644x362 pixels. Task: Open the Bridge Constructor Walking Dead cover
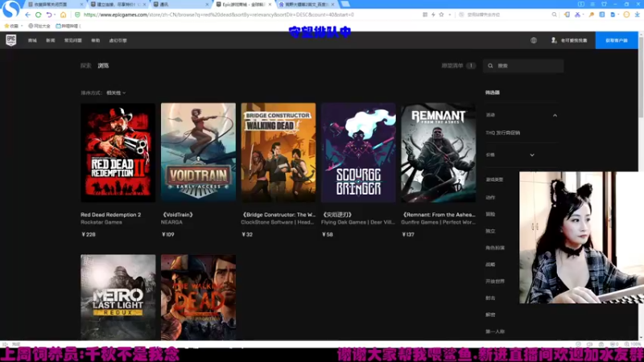click(x=279, y=152)
